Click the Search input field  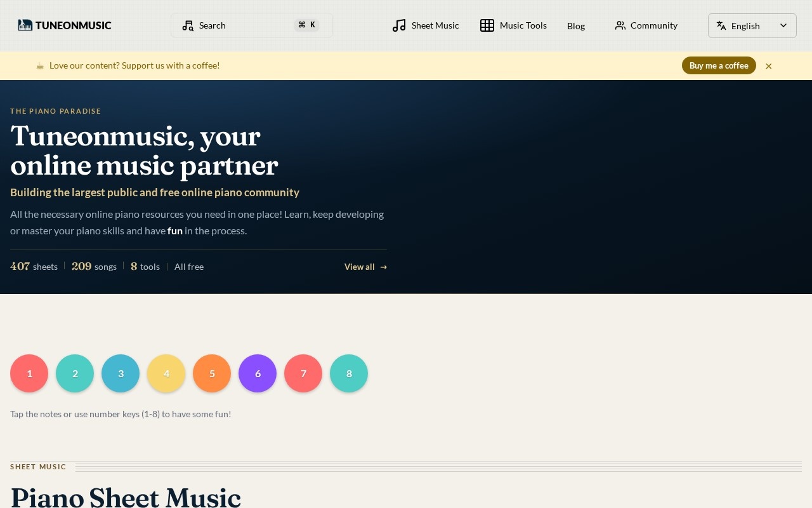(252, 25)
